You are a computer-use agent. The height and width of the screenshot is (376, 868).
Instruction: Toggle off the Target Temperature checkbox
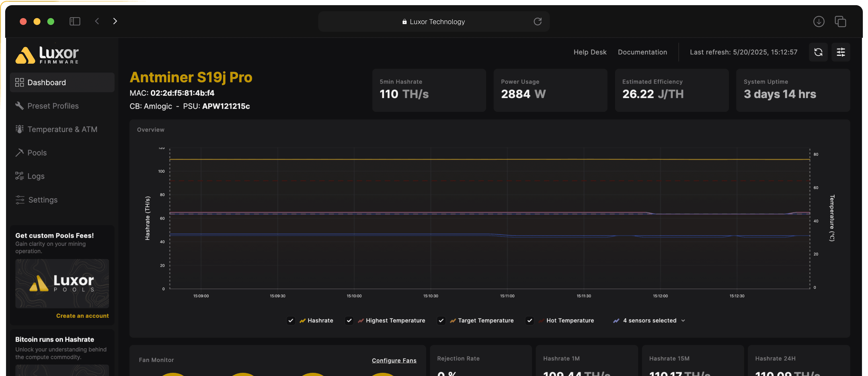click(x=441, y=320)
